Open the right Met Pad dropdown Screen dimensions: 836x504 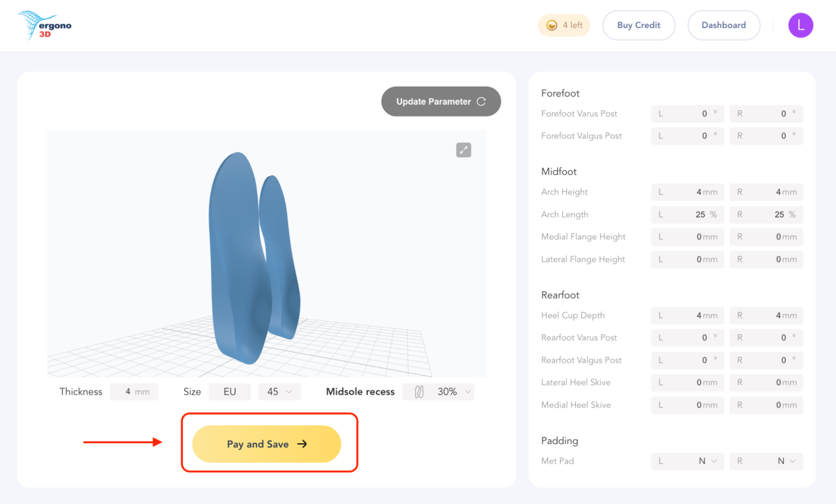pyautogui.click(x=766, y=461)
